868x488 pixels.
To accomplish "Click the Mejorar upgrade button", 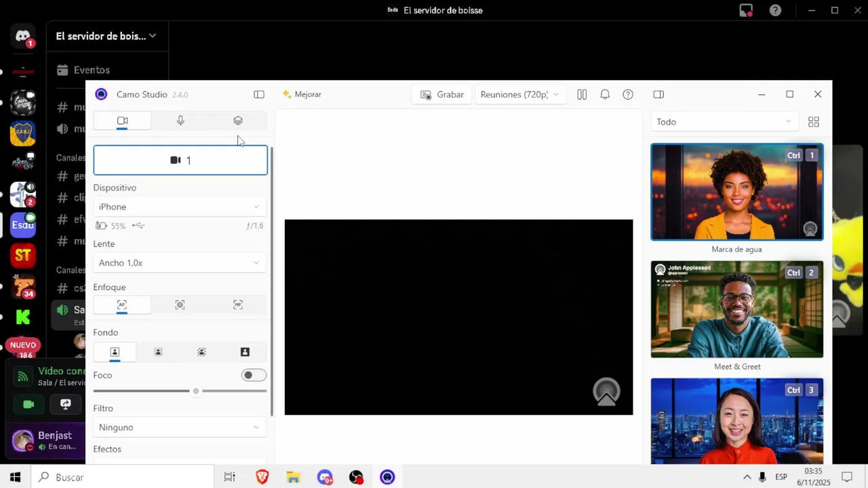I will [302, 94].
